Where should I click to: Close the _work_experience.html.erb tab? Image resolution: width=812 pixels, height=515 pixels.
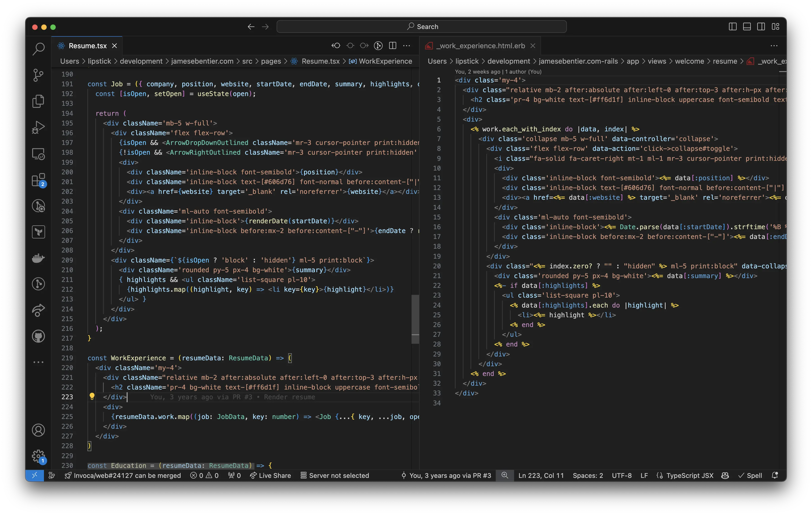pos(533,46)
